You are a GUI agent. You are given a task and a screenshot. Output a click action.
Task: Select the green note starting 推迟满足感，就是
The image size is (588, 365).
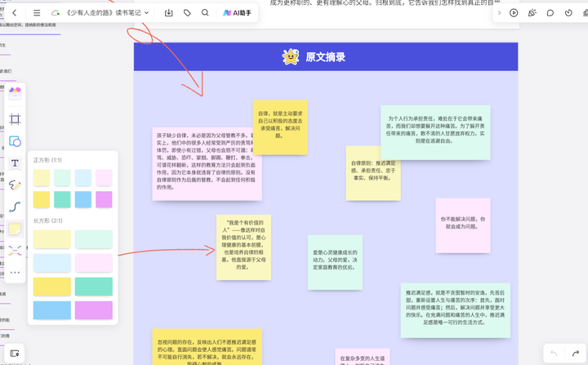click(455, 310)
